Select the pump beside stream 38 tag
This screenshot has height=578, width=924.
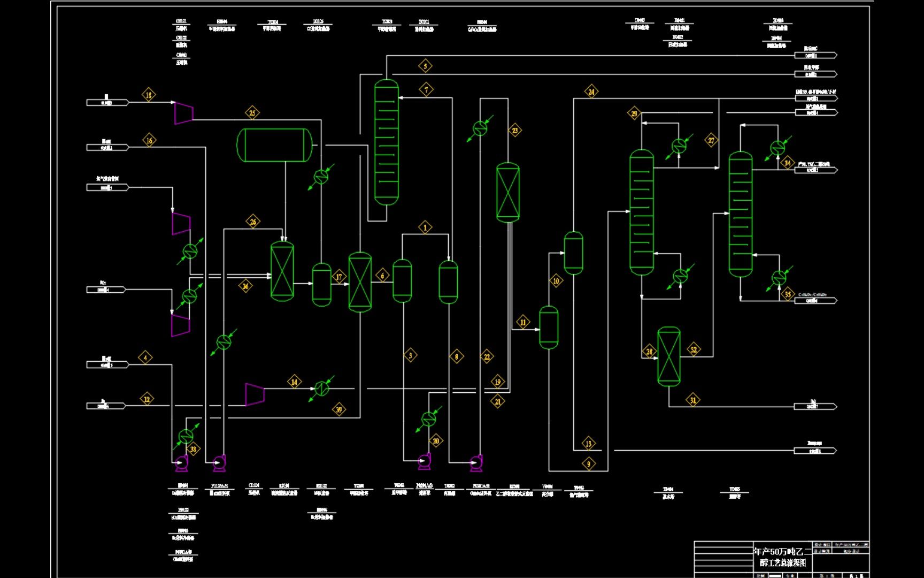182,463
